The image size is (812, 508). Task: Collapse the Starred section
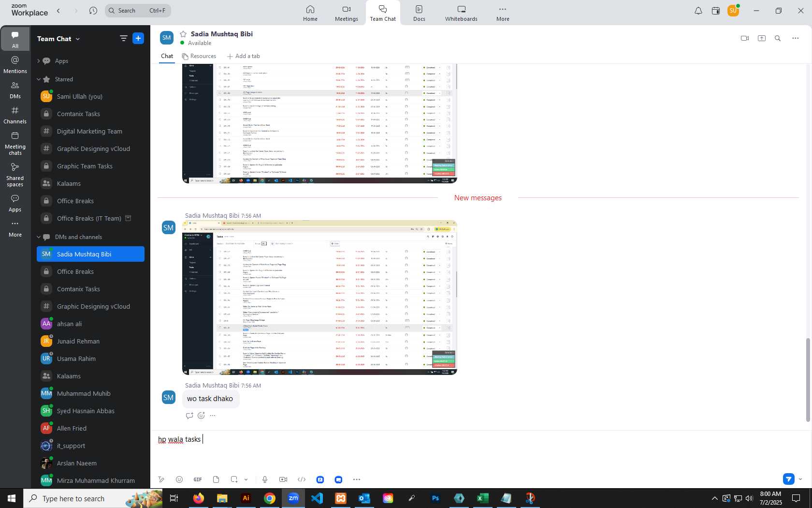[x=39, y=79]
